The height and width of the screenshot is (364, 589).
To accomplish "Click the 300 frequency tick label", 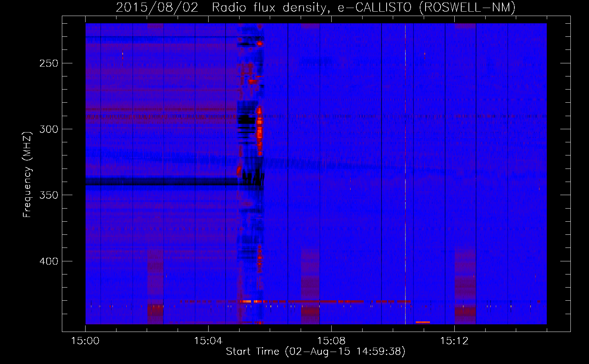I will click(x=49, y=129).
